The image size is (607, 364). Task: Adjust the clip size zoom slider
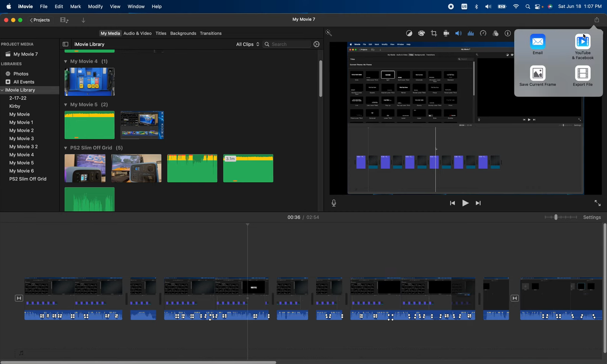[556, 217]
